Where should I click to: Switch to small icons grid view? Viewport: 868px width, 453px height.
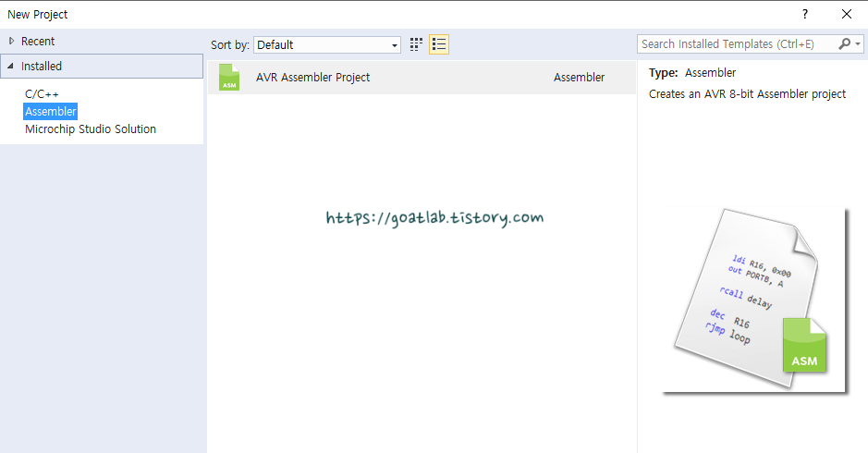pos(416,44)
